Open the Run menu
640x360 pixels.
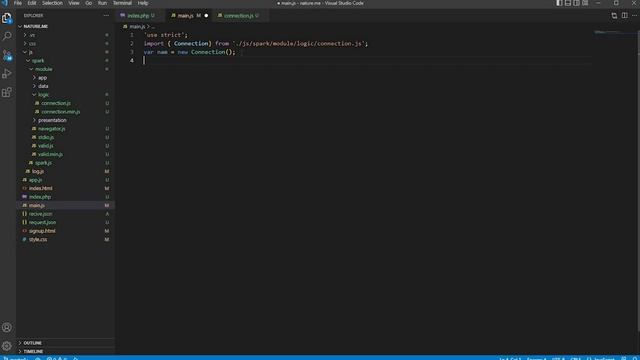coord(102,3)
